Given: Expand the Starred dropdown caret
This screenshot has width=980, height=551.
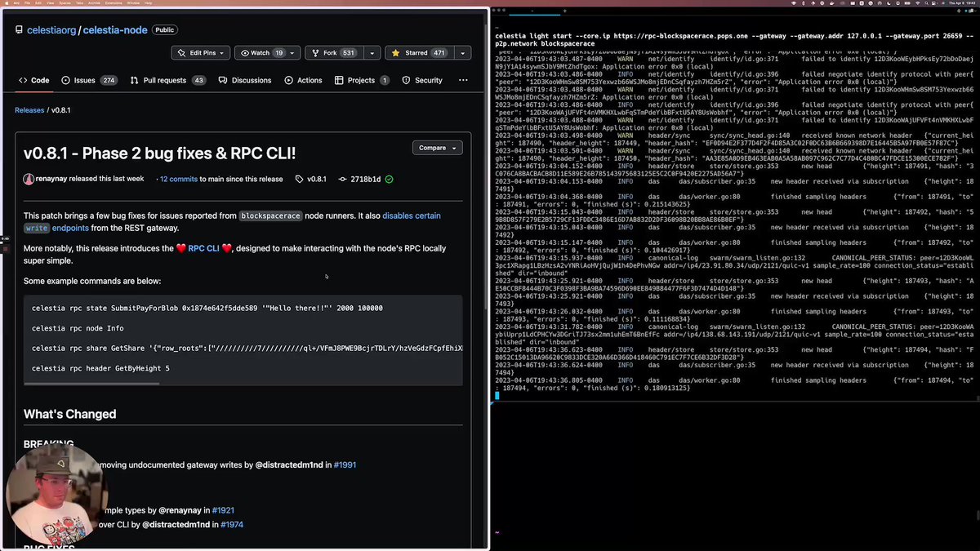Looking at the screenshot, I should (461, 52).
